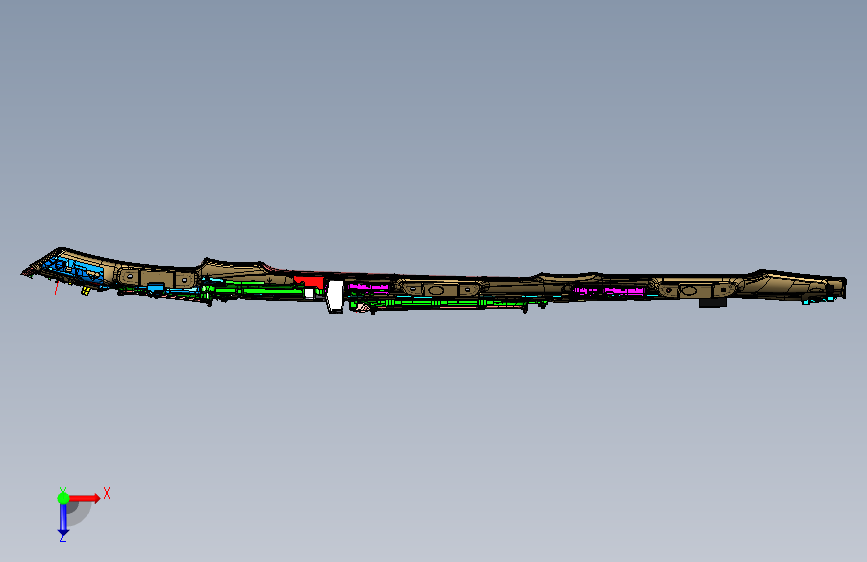Image resolution: width=867 pixels, height=562 pixels.
Task: Click the green Y axis sphere of the triad
Action: [x=63, y=498]
